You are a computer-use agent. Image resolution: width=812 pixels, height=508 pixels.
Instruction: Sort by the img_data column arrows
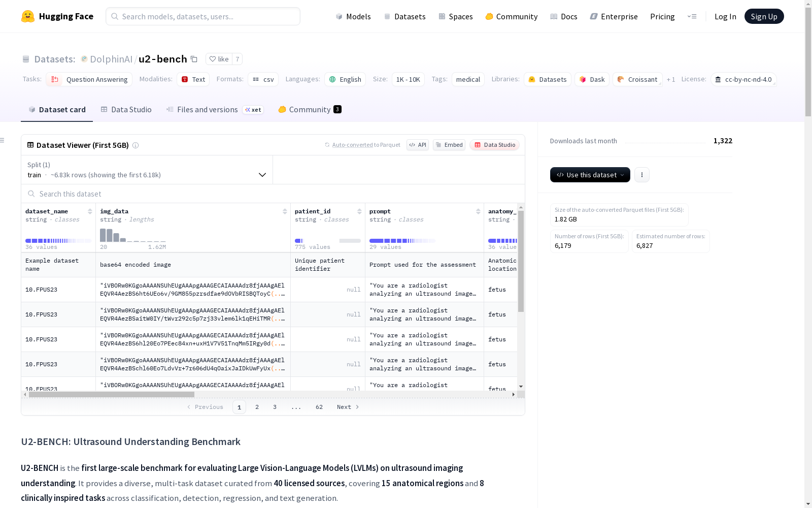(x=285, y=211)
